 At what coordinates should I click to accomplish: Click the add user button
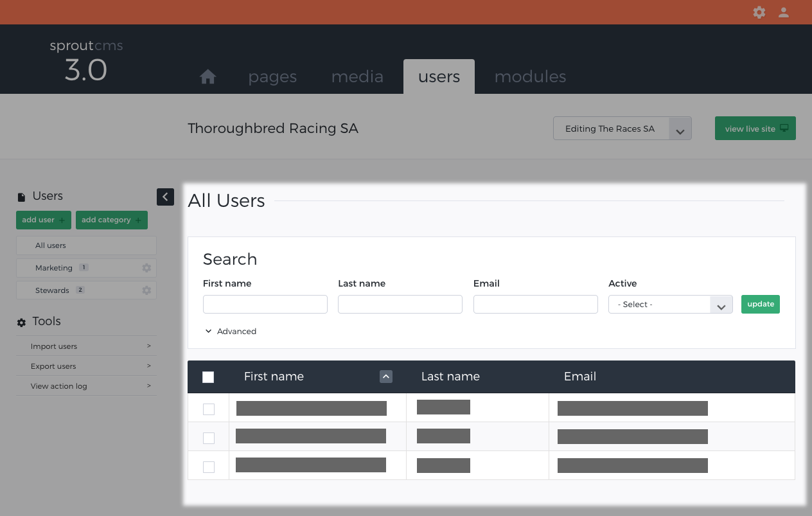44,220
